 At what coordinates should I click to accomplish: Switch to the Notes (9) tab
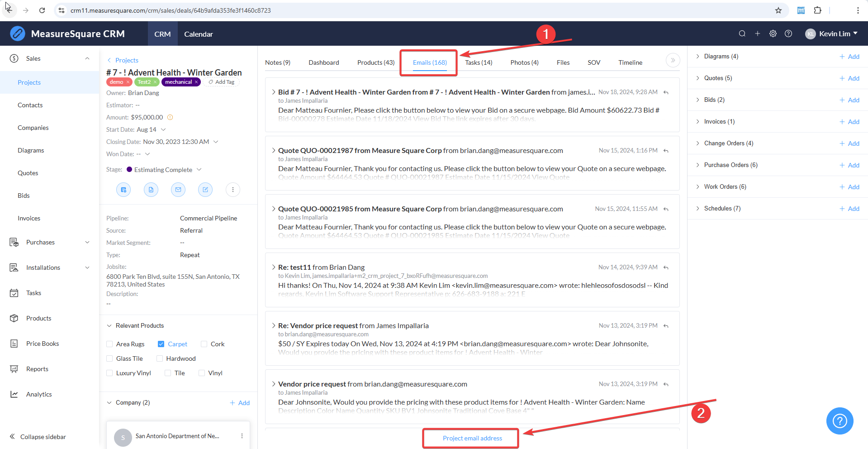(278, 62)
